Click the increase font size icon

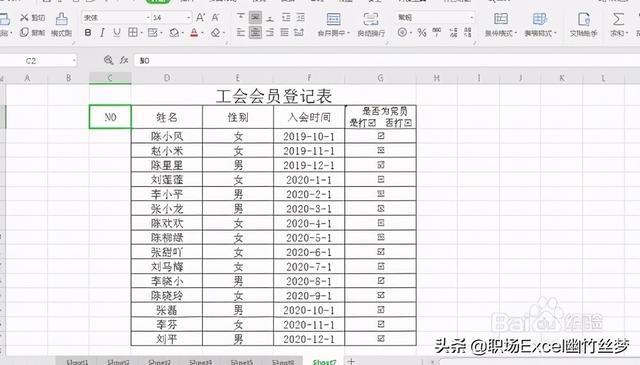pyautogui.click(x=200, y=18)
